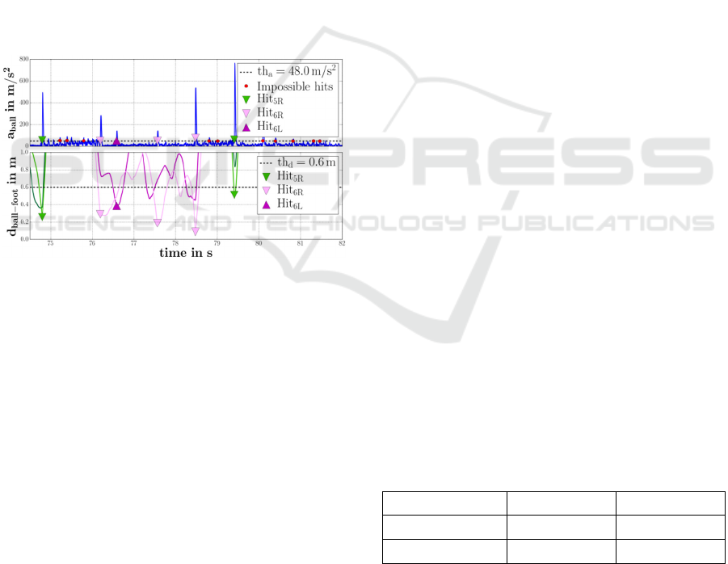Click the purple Hit6L triangle in upper legend
728x564 pixels.
[246, 126]
